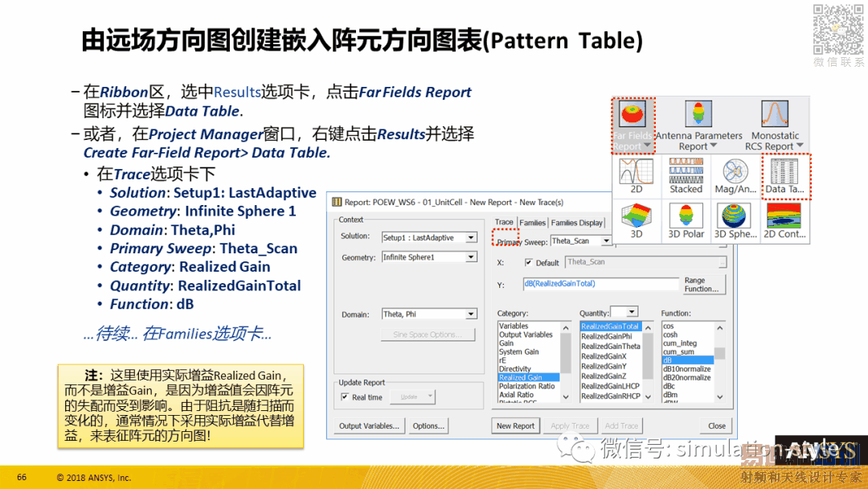Select the 3D Spherical plot icon
Viewport: 868px width, 489px height.
point(735,216)
